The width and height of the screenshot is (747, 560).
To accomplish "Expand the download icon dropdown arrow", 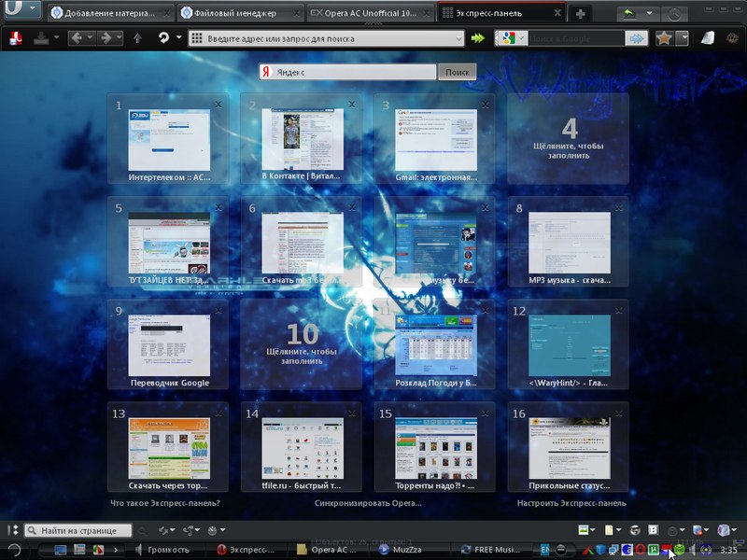I will [56, 37].
